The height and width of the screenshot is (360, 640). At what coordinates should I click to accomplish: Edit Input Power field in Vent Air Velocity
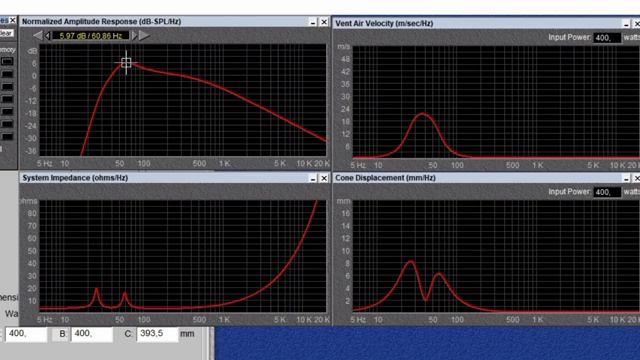(x=607, y=38)
